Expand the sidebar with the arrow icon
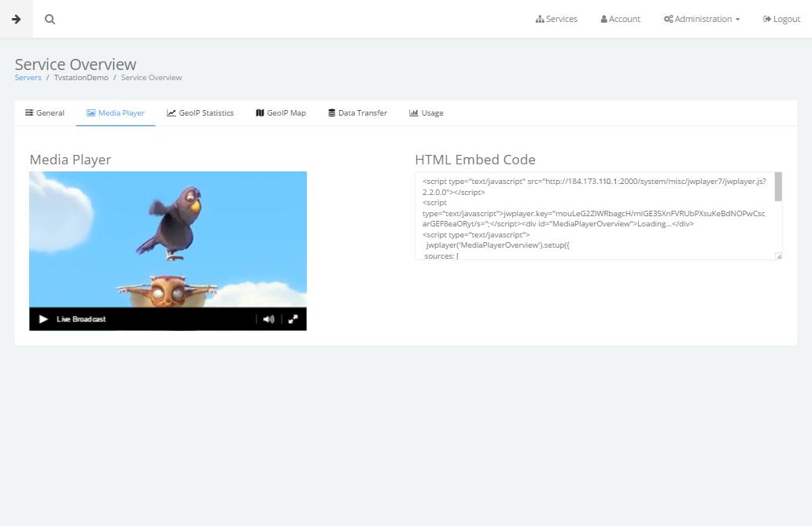Screen dimensions: 812x526 [16, 19]
